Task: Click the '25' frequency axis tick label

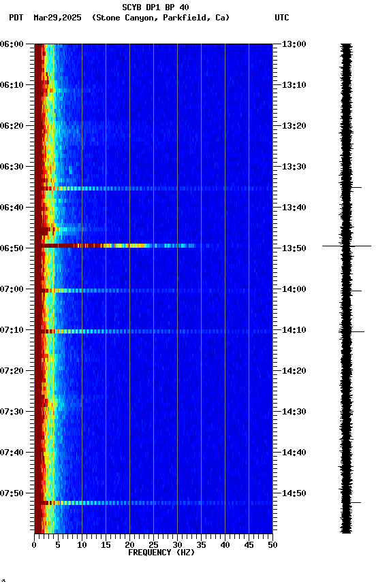Action: click(153, 545)
